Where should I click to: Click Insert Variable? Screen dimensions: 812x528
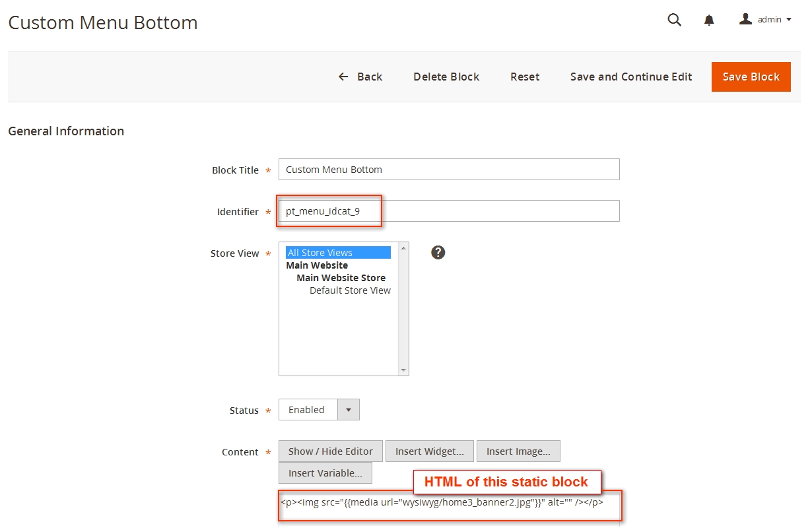[x=325, y=473]
